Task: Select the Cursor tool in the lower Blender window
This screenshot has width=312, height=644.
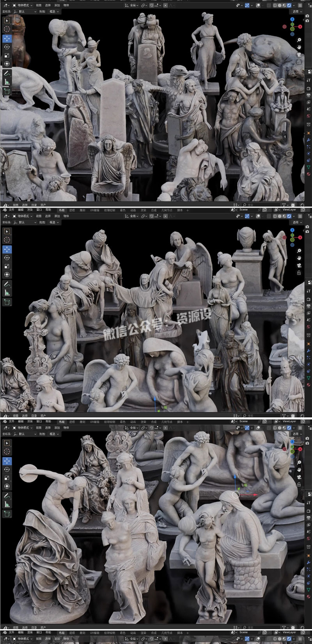Action: coord(7,452)
